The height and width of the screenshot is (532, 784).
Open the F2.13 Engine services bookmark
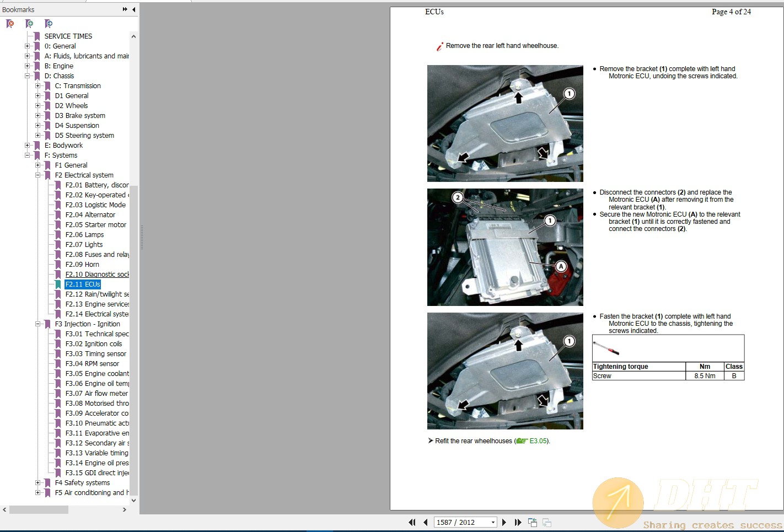(97, 304)
